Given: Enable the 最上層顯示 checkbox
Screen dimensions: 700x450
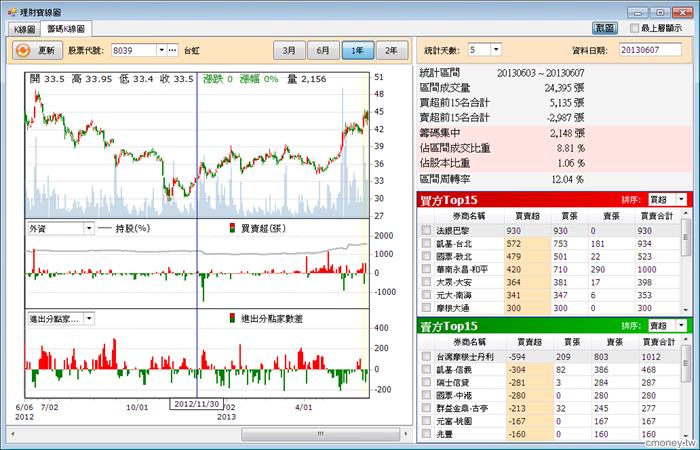Looking at the screenshot, I should point(634,28).
